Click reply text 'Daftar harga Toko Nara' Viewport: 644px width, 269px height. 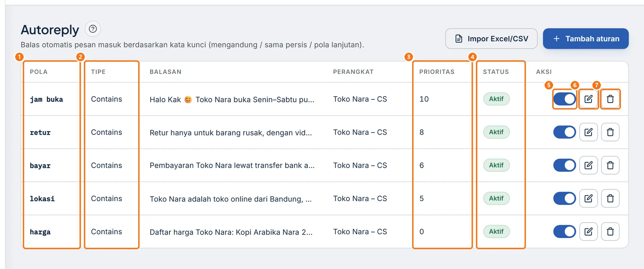(231, 232)
